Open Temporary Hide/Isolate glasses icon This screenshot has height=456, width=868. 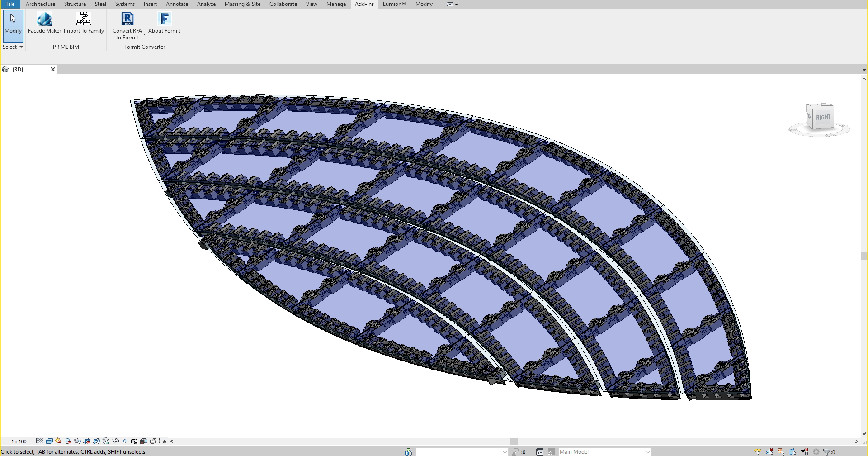point(115,441)
